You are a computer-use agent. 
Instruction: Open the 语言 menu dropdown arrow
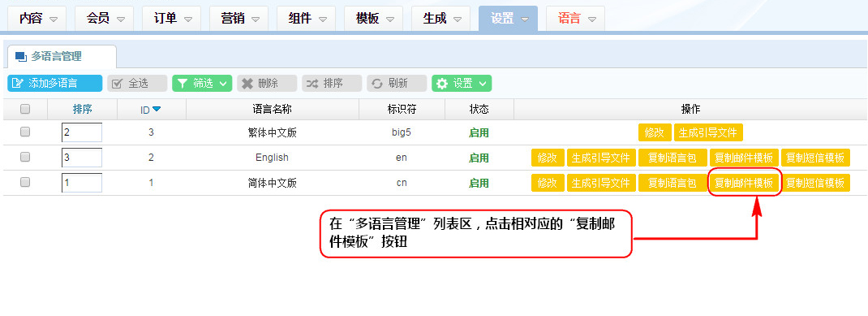592,19
